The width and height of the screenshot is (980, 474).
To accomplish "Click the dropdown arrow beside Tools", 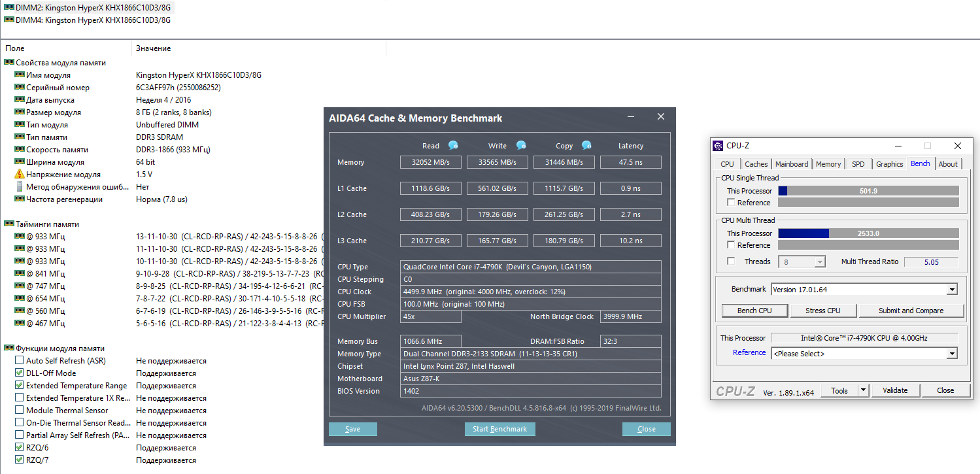I will [863, 391].
